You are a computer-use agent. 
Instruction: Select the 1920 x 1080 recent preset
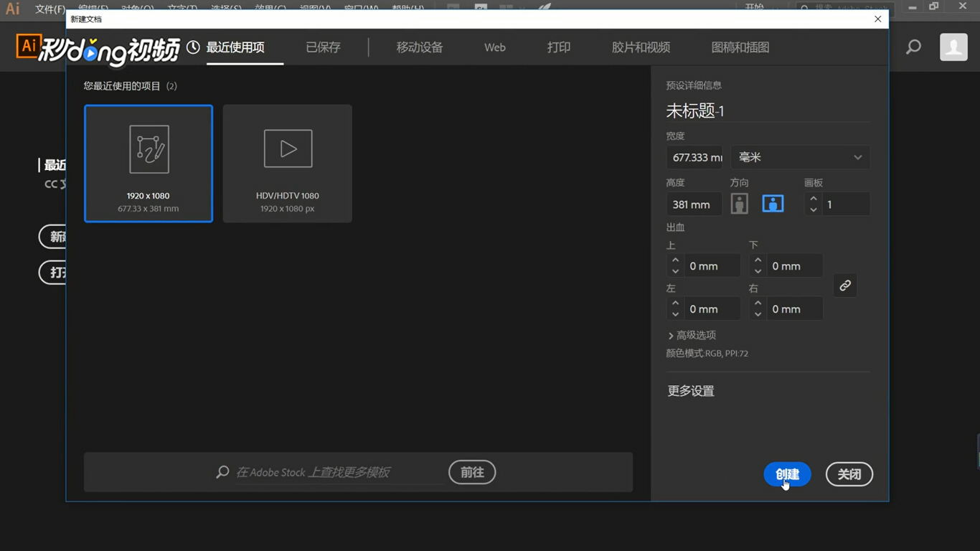(x=149, y=164)
